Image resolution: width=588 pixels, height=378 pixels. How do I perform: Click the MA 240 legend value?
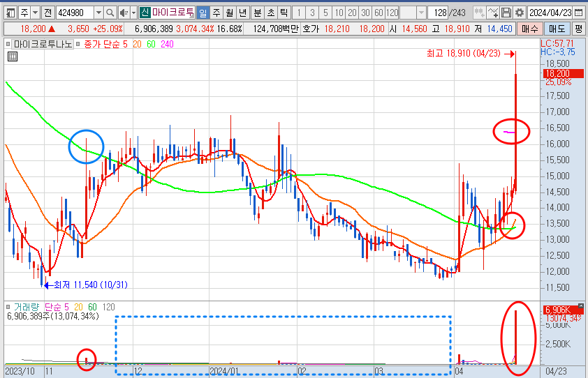(x=167, y=44)
